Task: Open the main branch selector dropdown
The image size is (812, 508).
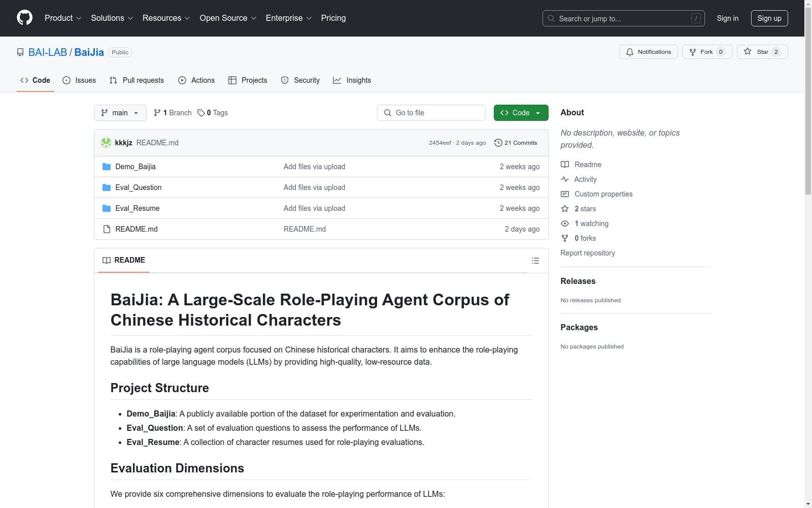Action: [120, 113]
